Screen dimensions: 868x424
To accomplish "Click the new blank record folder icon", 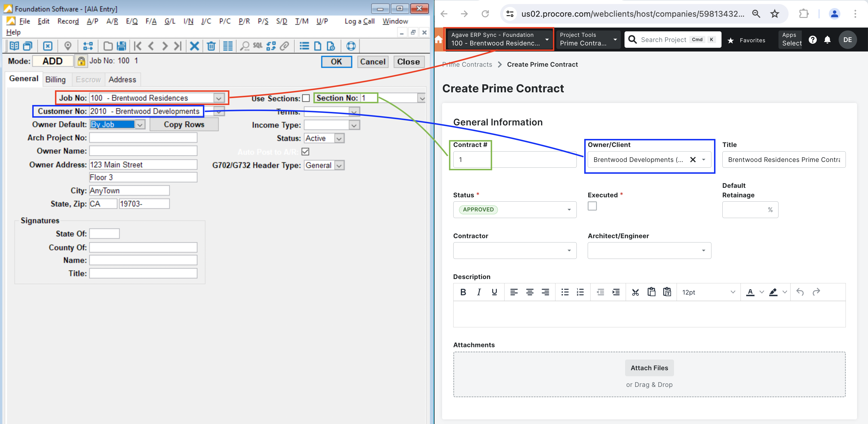I will (x=108, y=46).
